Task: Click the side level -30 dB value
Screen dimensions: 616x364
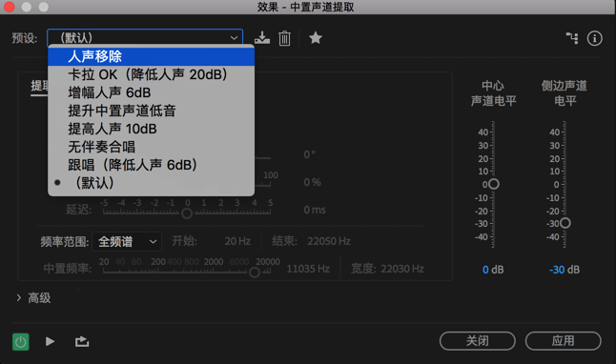Action: (565, 270)
